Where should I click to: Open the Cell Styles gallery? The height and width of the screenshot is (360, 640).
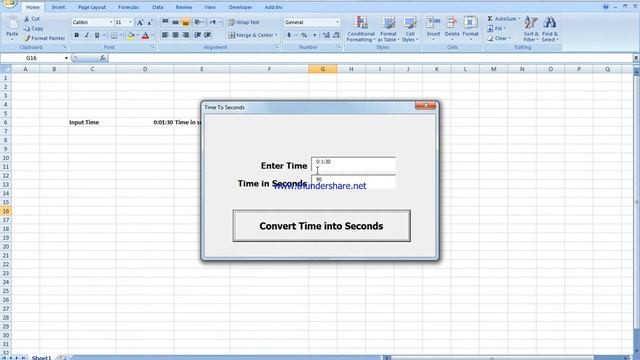coord(410,29)
